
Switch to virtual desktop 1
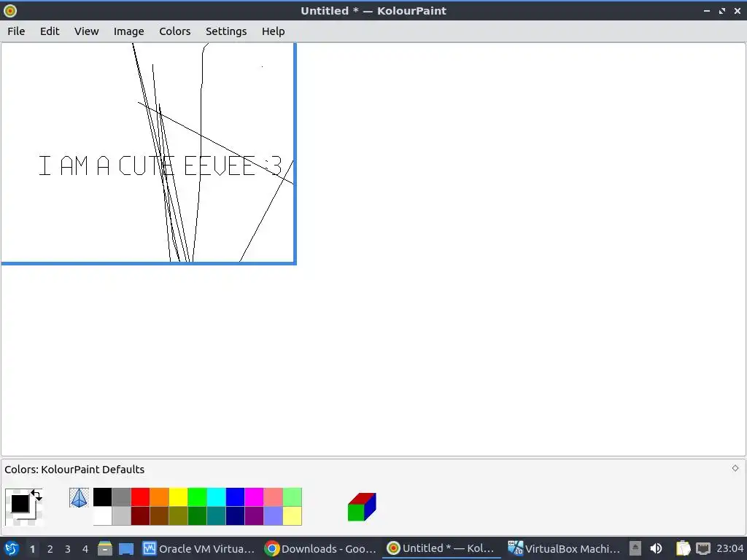32,549
